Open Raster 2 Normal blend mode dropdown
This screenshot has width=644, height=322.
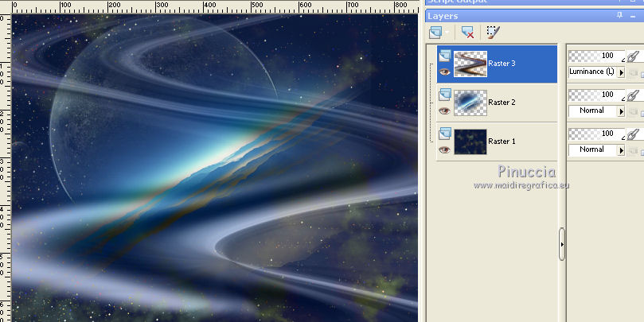(596, 111)
